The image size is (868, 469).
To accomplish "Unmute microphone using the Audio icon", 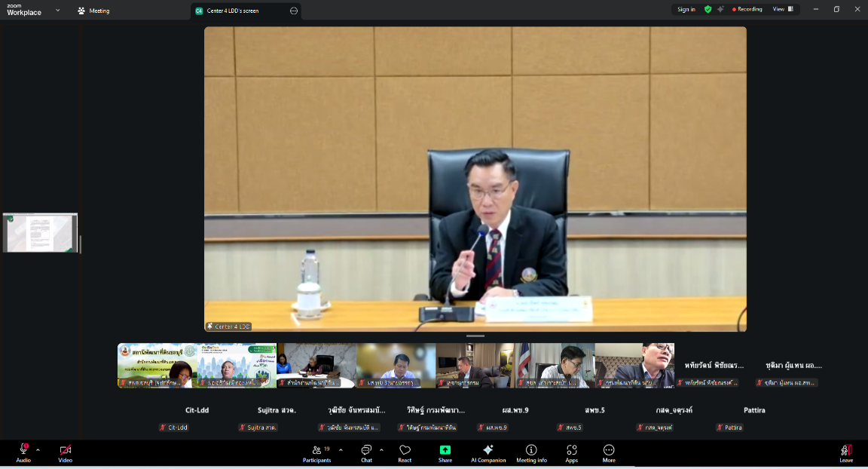I will coord(23,450).
